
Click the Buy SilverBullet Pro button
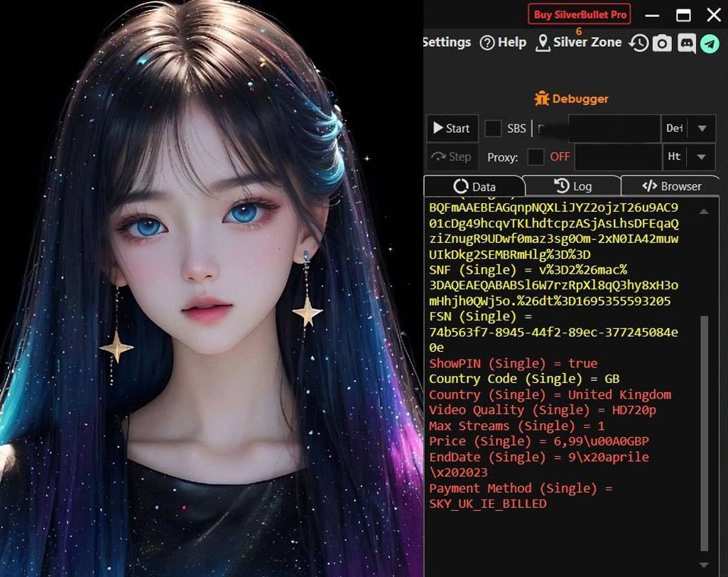coord(579,14)
